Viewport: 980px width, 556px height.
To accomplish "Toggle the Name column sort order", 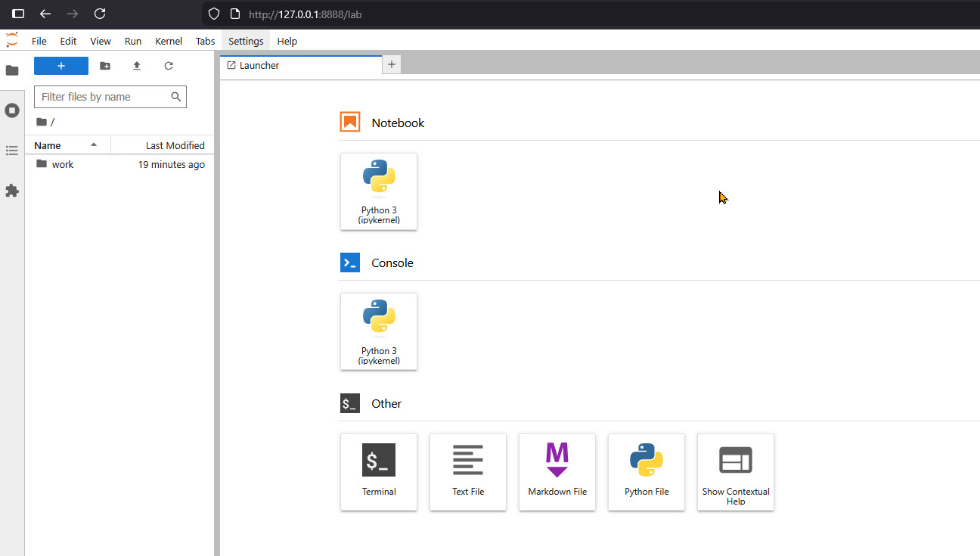I will point(48,144).
